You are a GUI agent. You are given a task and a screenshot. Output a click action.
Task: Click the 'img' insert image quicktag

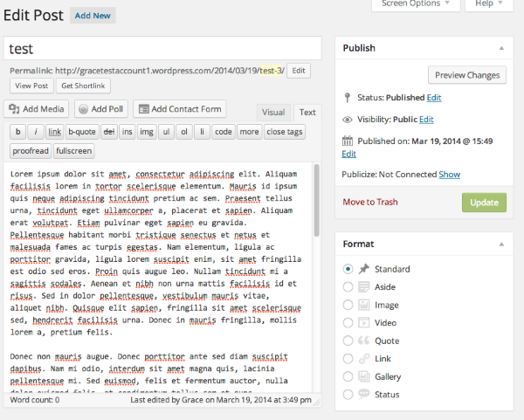click(x=146, y=132)
